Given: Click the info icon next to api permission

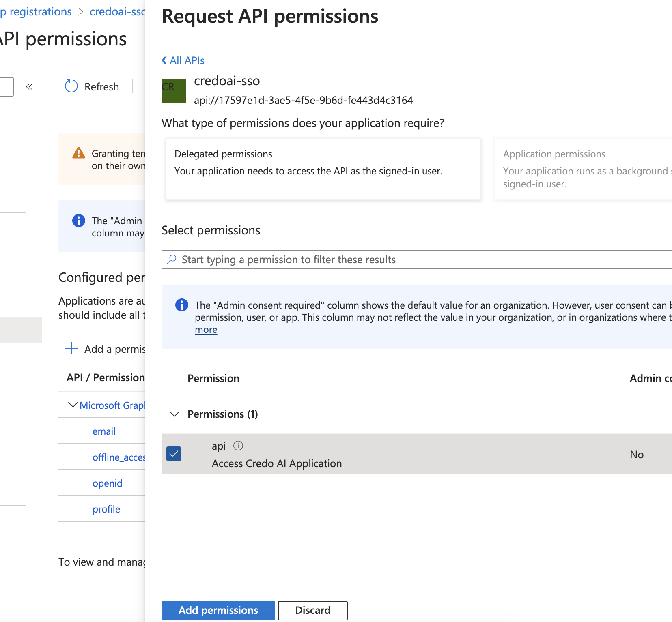Looking at the screenshot, I should [238, 446].
